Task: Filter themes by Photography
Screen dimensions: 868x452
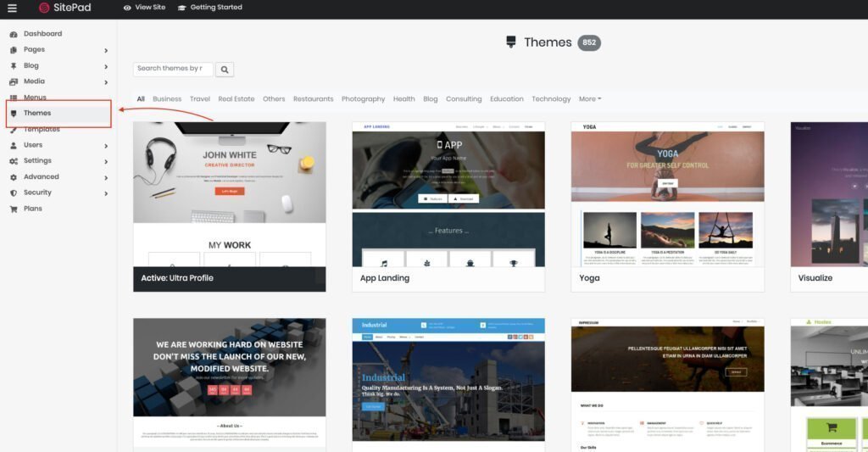Action: (363, 98)
